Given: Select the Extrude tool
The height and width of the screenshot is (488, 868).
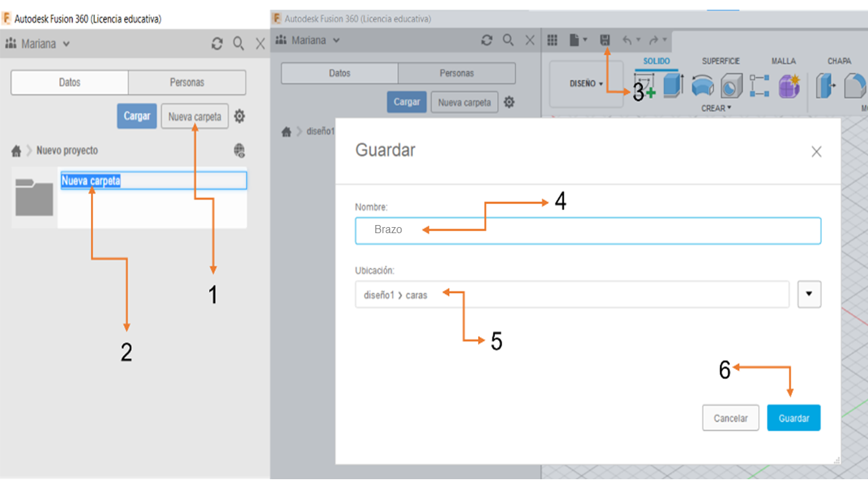Looking at the screenshot, I should click(x=673, y=86).
